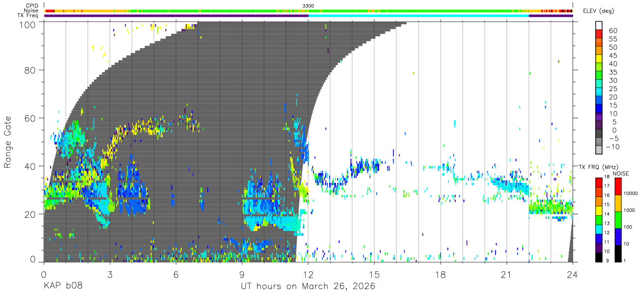This screenshot has width=644, height=297.
Task: Pick cyan segment of TX FRQ color bar
Action: (x=599, y=229)
